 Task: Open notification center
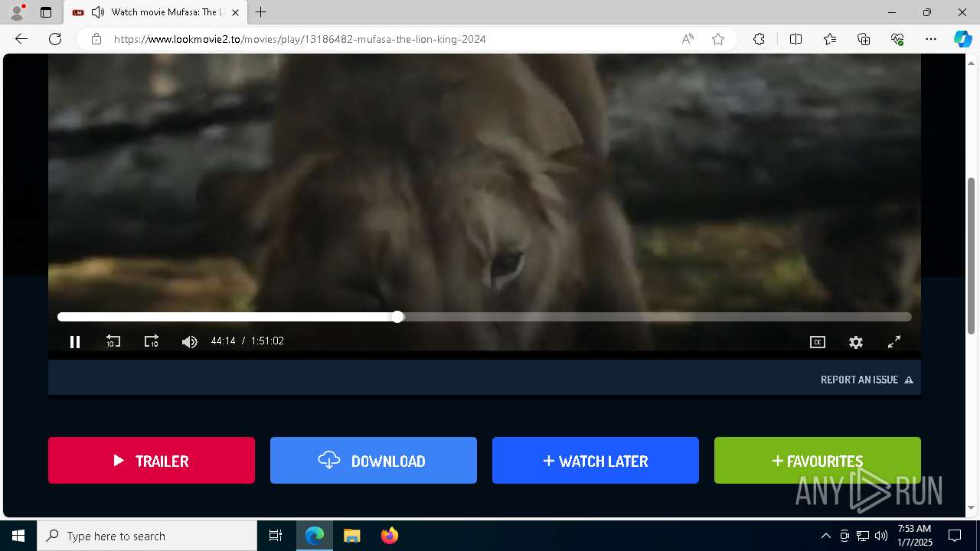point(955,536)
